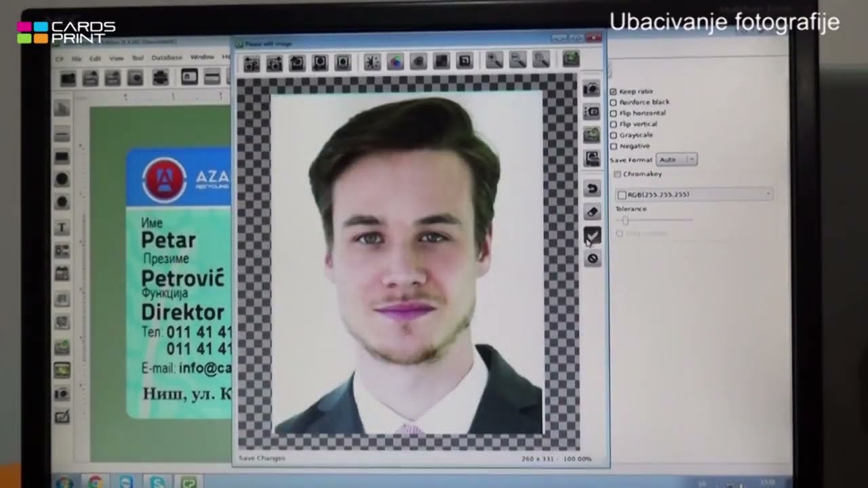Open the Database menu in main window

click(167, 58)
